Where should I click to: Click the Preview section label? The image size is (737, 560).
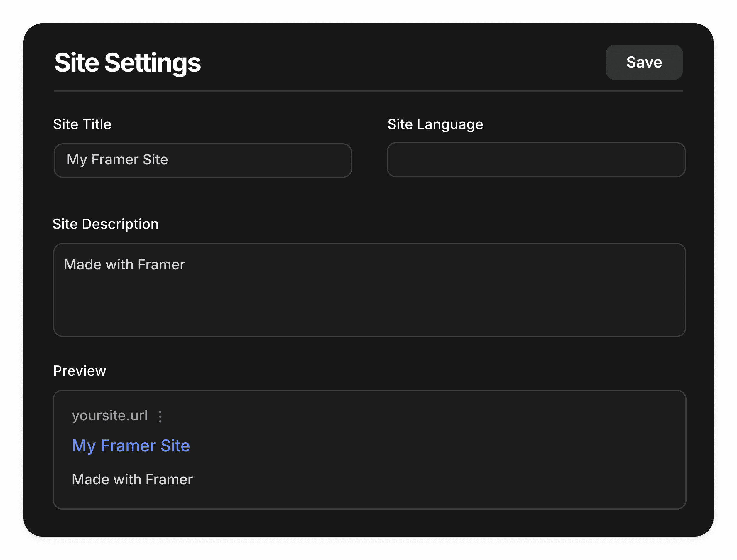coord(80,371)
